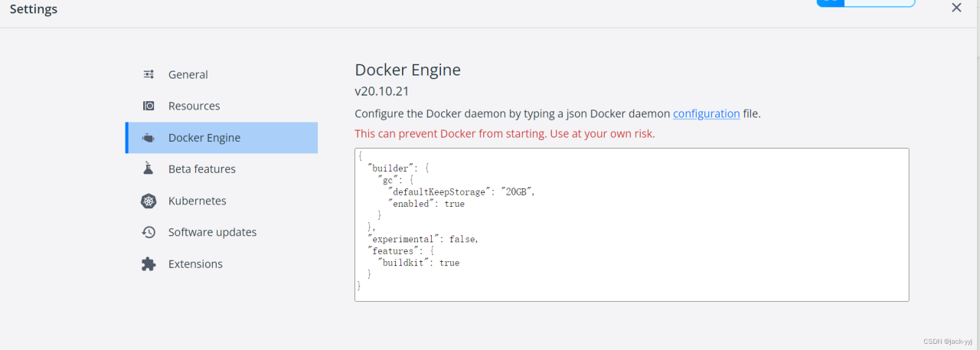The width and height of the screenshot is (980, 350).
Task: Click the "defaultKeepStorage" value 20GB text
Action: pyautogui.click(x=517, y=192)
